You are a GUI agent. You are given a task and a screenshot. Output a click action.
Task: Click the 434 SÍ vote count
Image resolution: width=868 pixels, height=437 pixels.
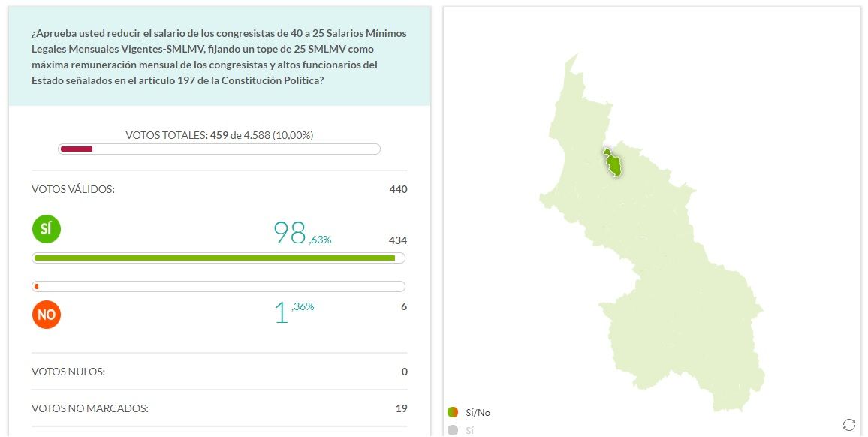pyautogui.click(x=397, y=240)
